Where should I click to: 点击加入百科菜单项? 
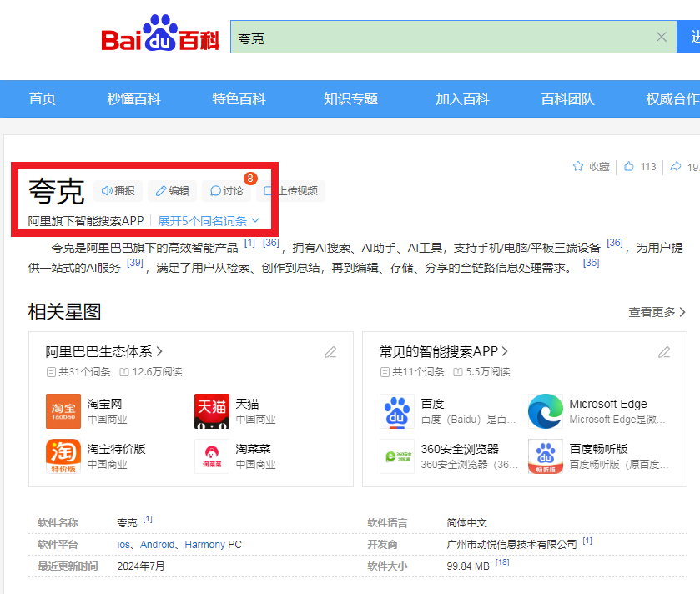pos(463,98)
